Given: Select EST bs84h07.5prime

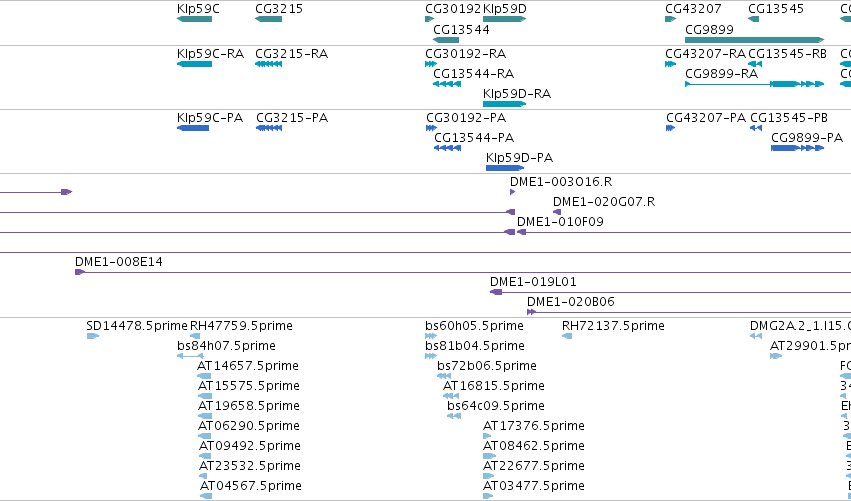Looking at the screenshot, I should point(190,356).
